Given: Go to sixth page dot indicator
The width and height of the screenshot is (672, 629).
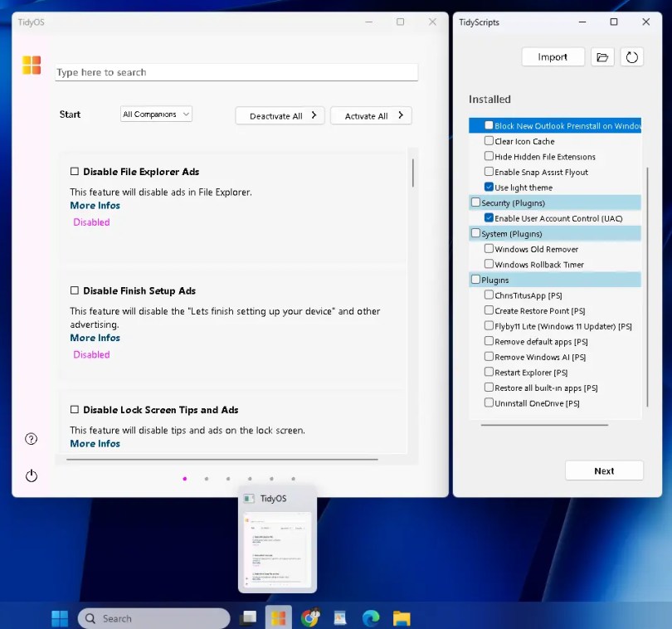Looking at the screenshot, I should pyautogui.click(x=293, y=479).
